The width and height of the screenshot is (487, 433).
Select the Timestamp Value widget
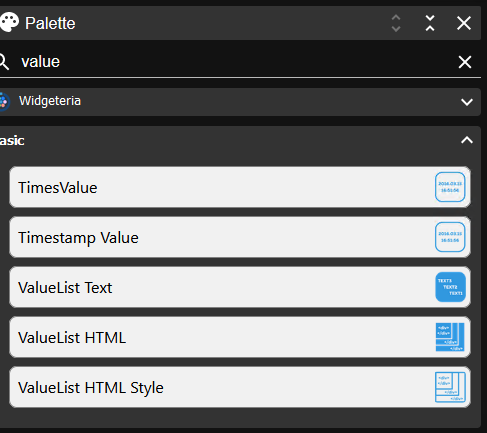pyautogui.click(x=240, y=237)
